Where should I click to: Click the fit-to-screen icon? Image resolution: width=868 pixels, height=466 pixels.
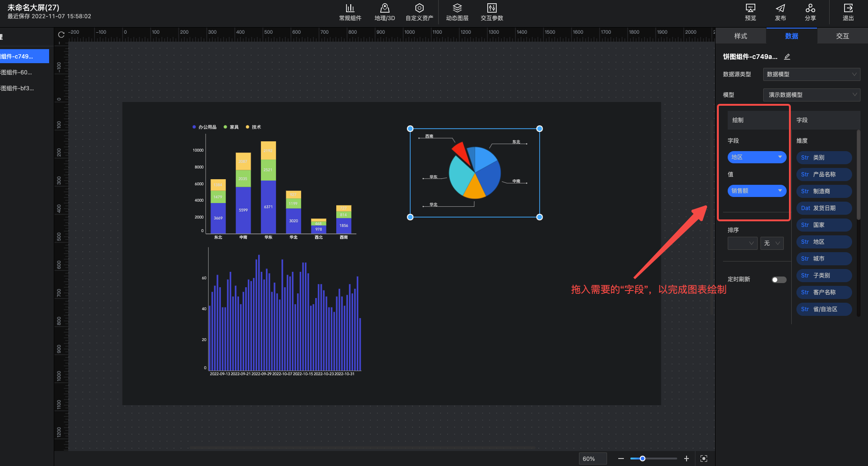(x=704, y=459)
